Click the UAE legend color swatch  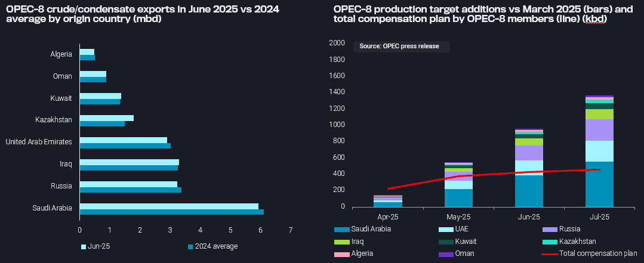tap(445, 230)
